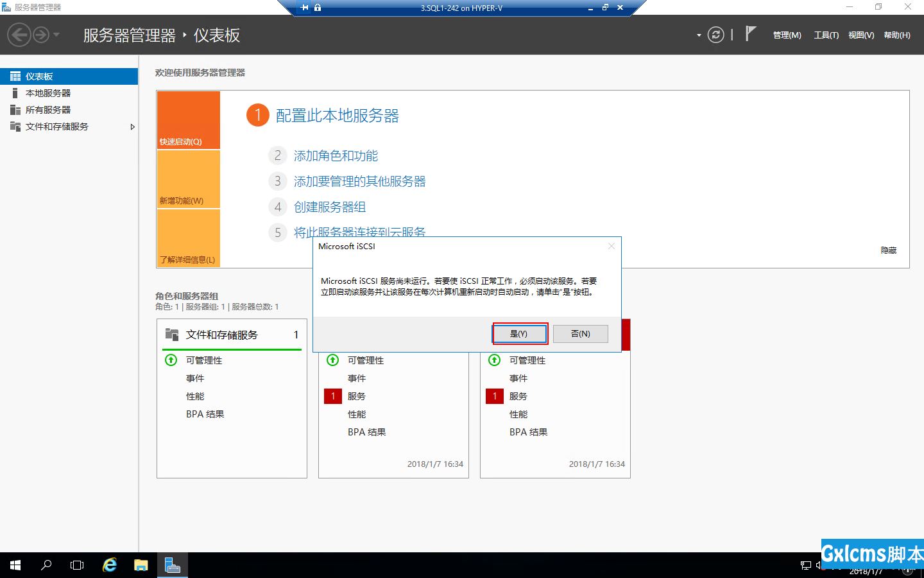Select the 快速启动(Q) tile tab
The image size is (924, 578).
pos(189,120)
